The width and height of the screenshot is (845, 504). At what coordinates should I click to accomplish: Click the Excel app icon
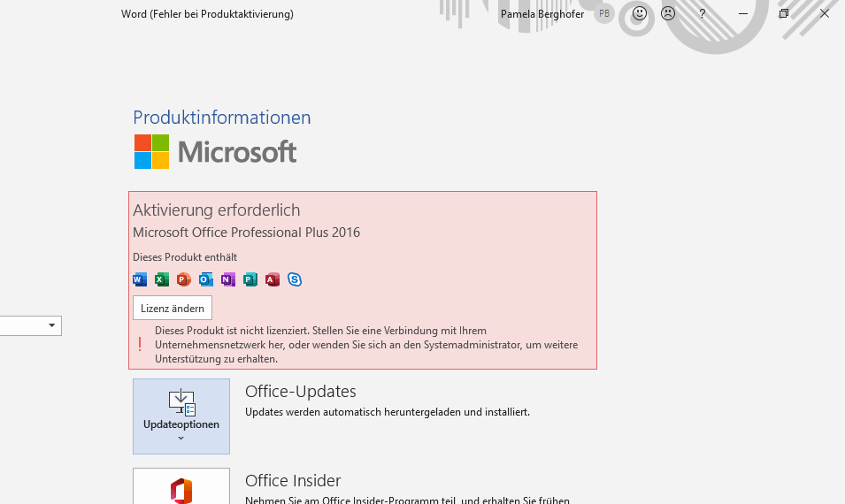point(162,279)
